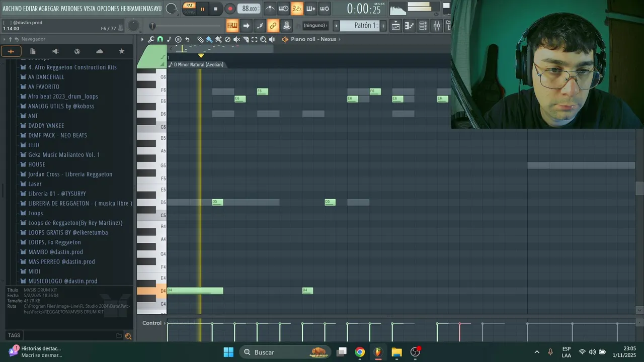Pause playback with the transport pause button
644x362 pixels.
click(x=202, y=9)
